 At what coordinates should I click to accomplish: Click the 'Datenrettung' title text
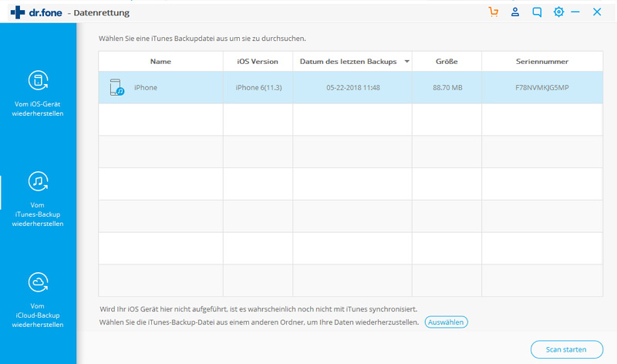click(102, 12)
